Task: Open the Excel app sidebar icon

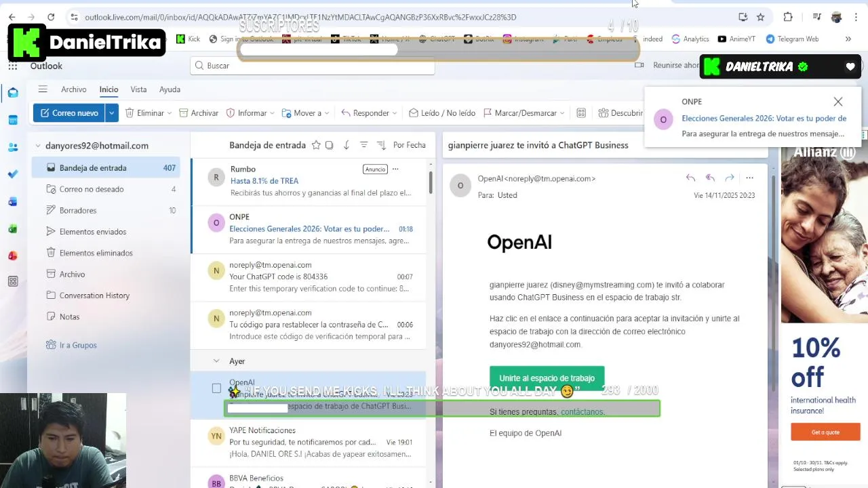Action: 13,228
